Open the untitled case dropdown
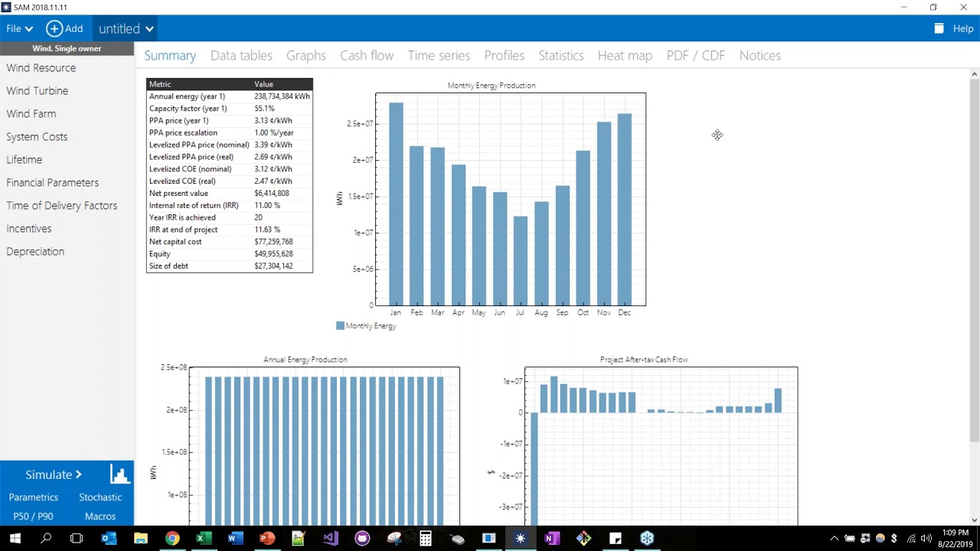Image resolution: width=980 pixels, height=551 pixels. (x=126, y=28)
